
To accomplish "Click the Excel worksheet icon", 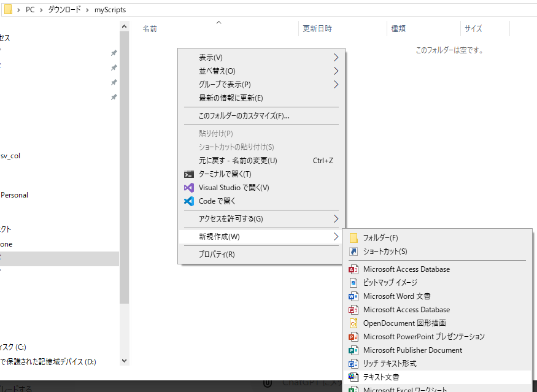I will (353, 390).
